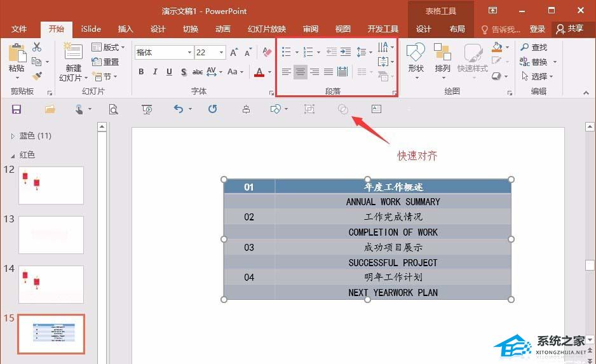596x364 pixels.
Task: Toggle Underline formatting
Action: (x=169, y=71)
